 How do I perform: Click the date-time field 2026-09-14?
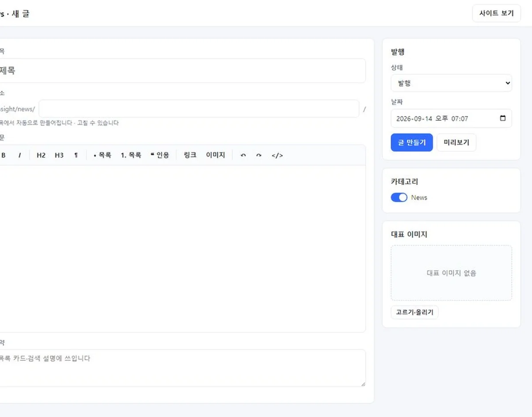point(451,118)
